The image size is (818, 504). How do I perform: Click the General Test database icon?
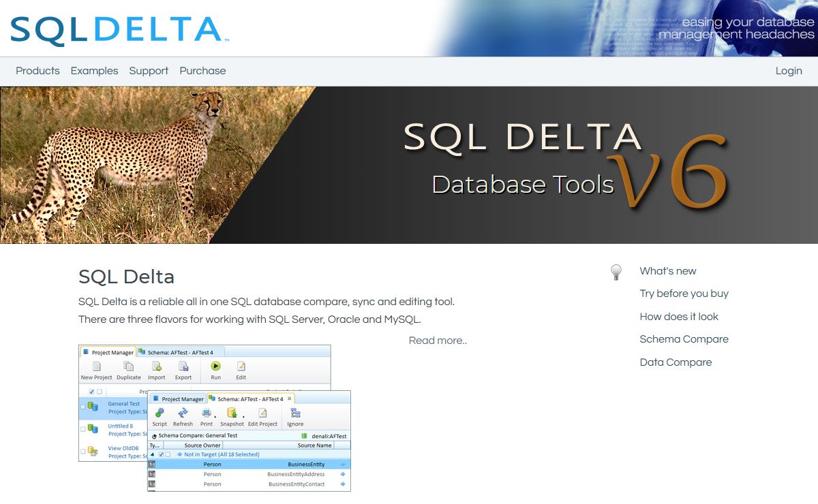pos(93,407)
